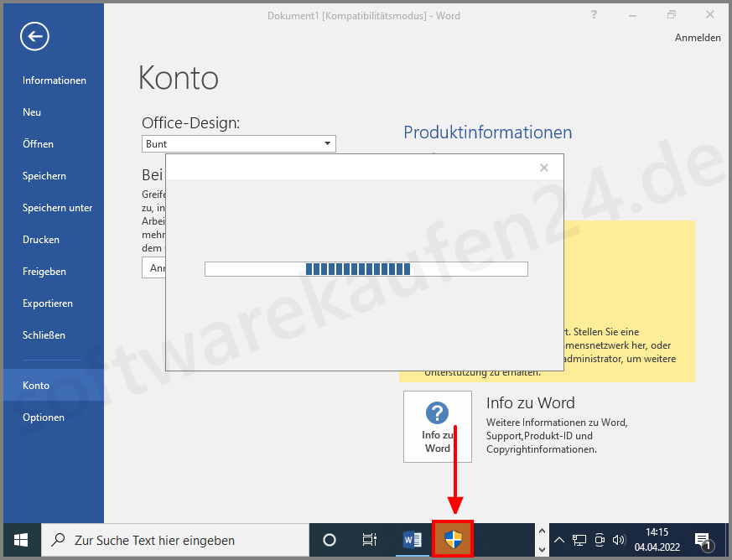Open the Action Center notification icon
The image size is (732, 560).
tap(703, 539)
